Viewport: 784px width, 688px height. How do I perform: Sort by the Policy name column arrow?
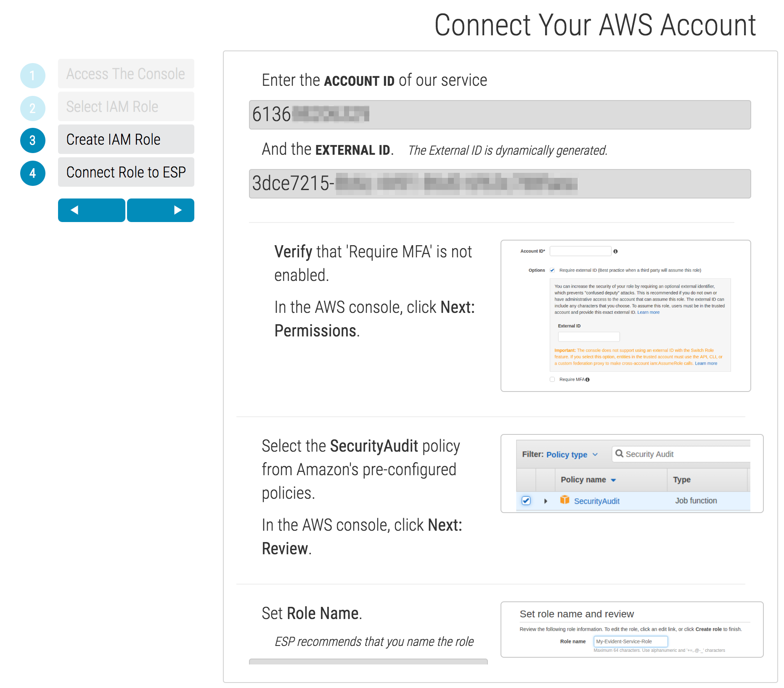pos(613,480)
